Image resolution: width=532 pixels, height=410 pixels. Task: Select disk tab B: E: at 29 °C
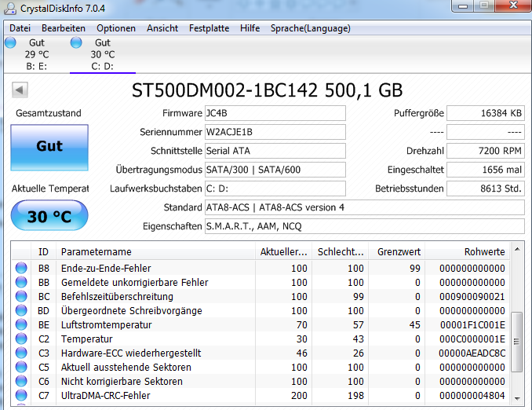click(x=37, y=54)
